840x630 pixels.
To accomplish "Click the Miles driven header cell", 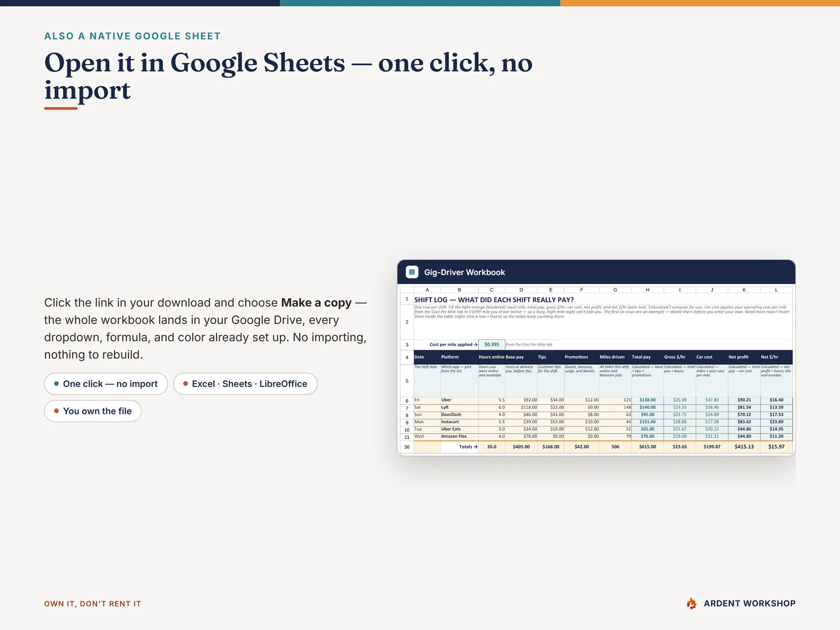I will 615,357.
